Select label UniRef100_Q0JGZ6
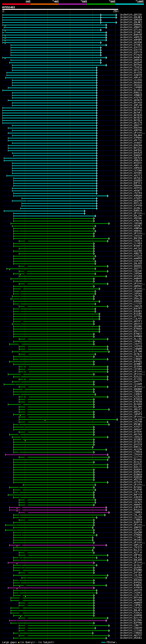The image size is (146, 644). (x=131, y=72)
